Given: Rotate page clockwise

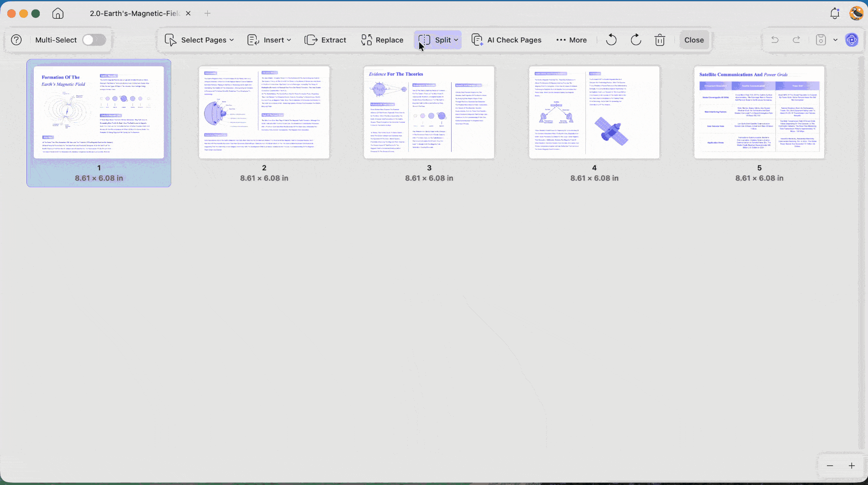Looking at the screenshot, I should coord(636,40).
